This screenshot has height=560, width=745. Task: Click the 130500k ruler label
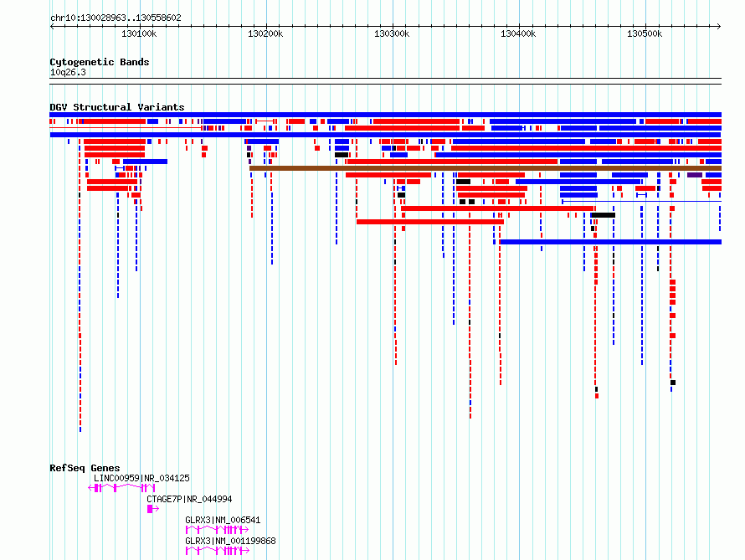[645, 33]
